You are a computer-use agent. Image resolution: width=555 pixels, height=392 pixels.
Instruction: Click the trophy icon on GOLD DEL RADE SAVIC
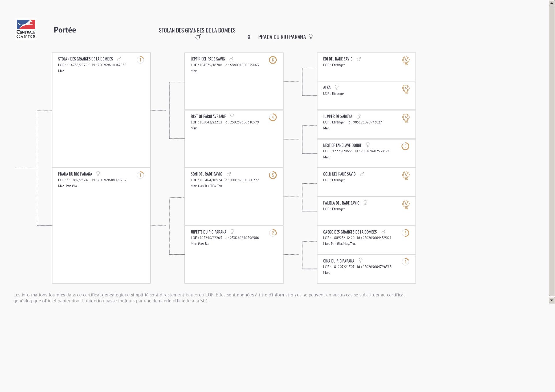click(406, 175)
